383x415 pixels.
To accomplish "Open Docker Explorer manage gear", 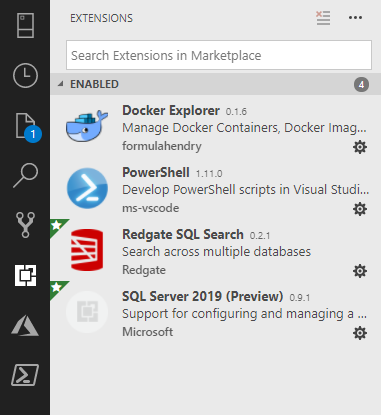I will [x=360, y=147].
